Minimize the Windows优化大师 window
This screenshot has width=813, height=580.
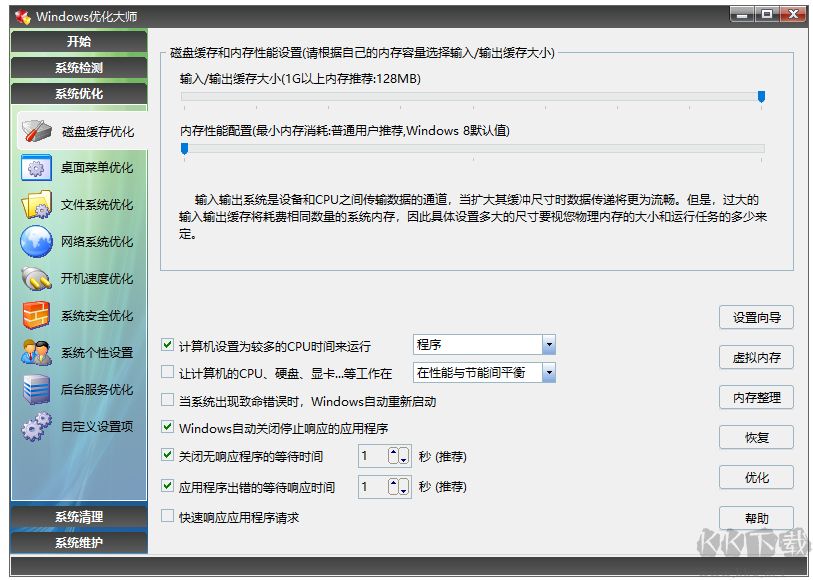[x=742, y=15]
